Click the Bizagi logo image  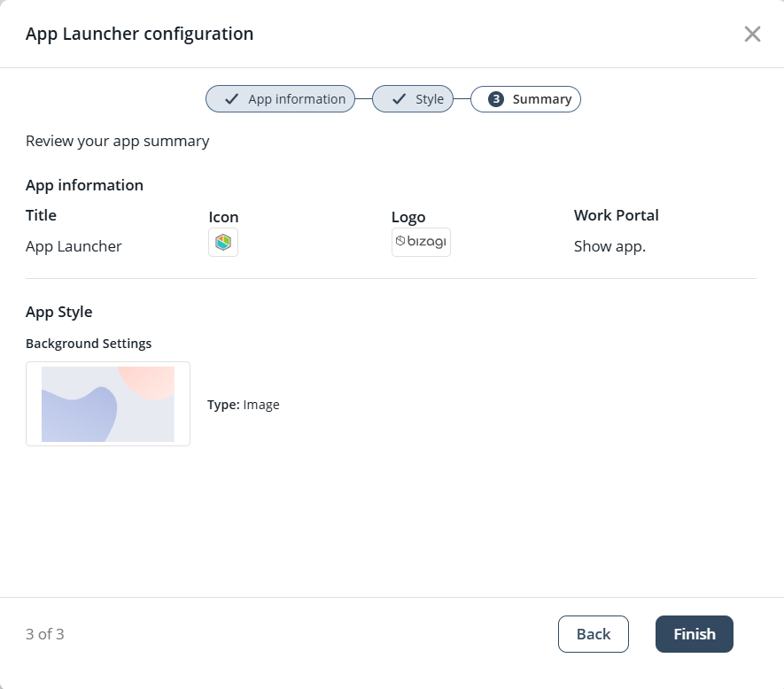pyautogui.click(x=421, y=242)
